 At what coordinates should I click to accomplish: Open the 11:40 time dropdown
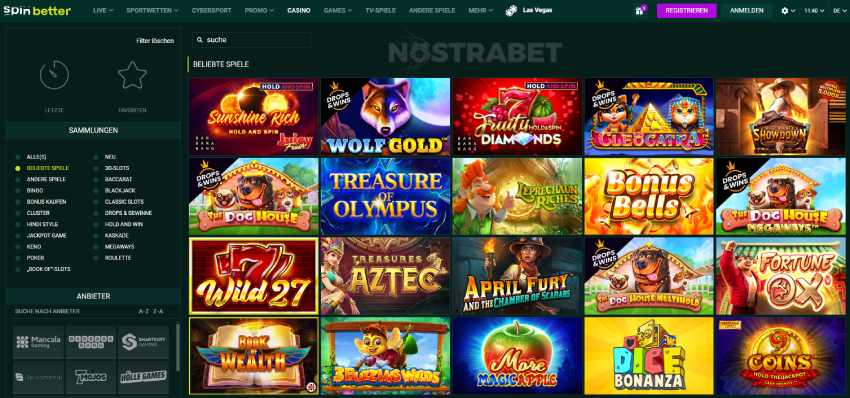pos(814,10)
